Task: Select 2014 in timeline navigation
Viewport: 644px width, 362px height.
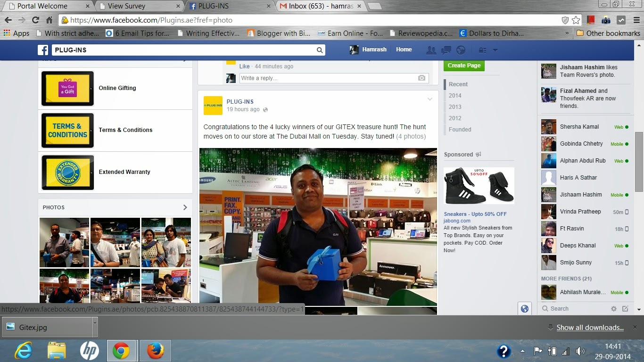Action: click(455, 96)
